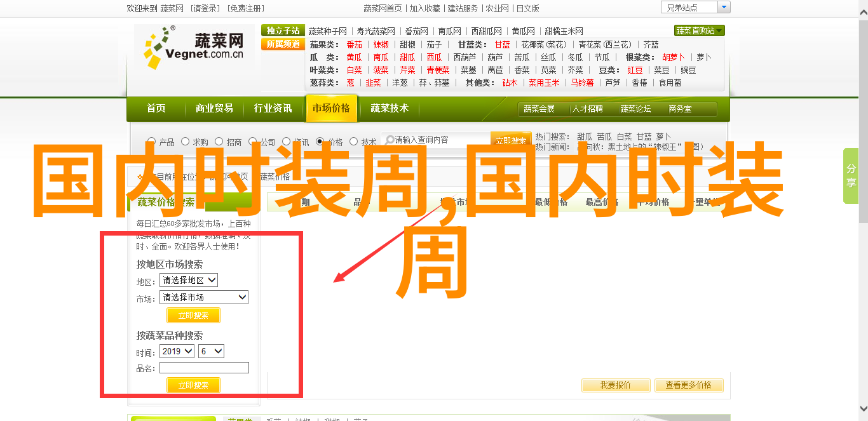Open the 甜糯玉米网 sub-site link
The image size is (868, 421).
point(564,31)
